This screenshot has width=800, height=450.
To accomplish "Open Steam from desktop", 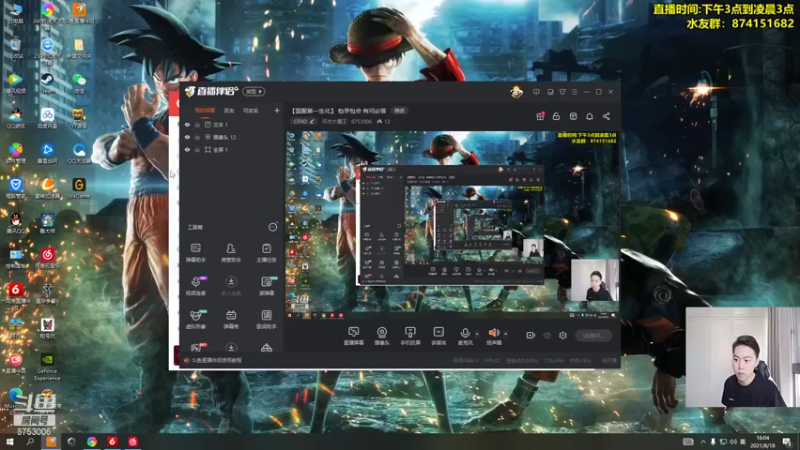I will (47, 82).
